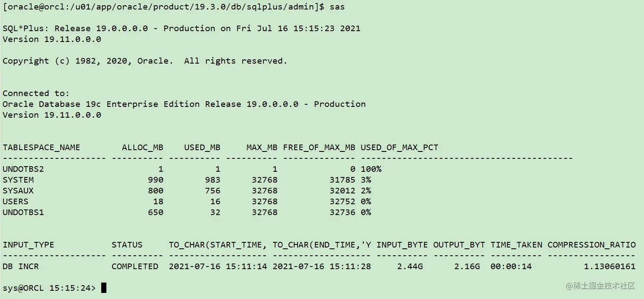644x299 pixels.
Task: Click the 2.44G input bytes value
Action: point(410,266)
